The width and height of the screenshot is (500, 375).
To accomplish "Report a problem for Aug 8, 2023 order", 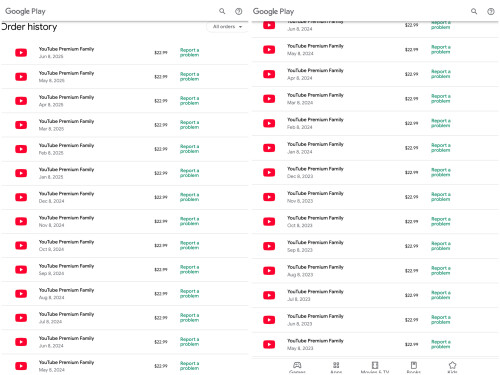I will click(x=441, y=270).
